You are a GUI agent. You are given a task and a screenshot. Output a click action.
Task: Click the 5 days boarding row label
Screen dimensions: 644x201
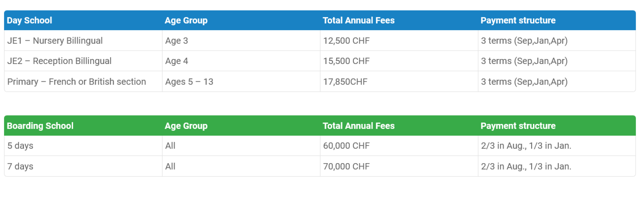click(x=20, y=146)
